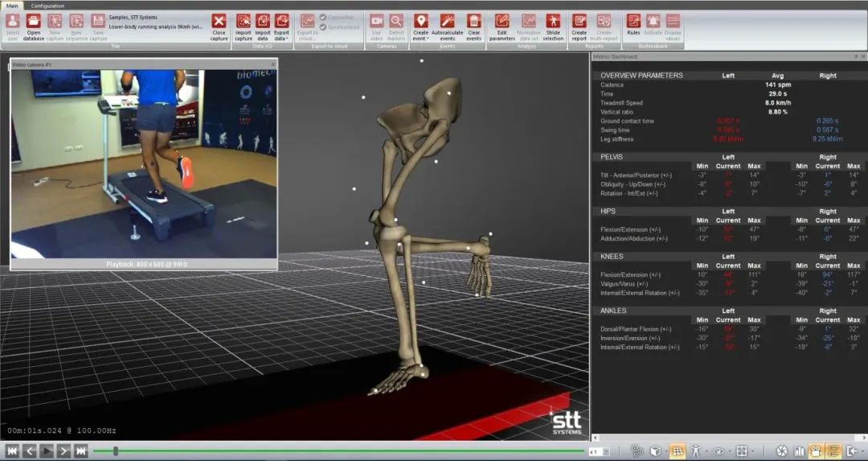Select the Main ribbon tab
The image size is (868, 461).
coord(13,6)
